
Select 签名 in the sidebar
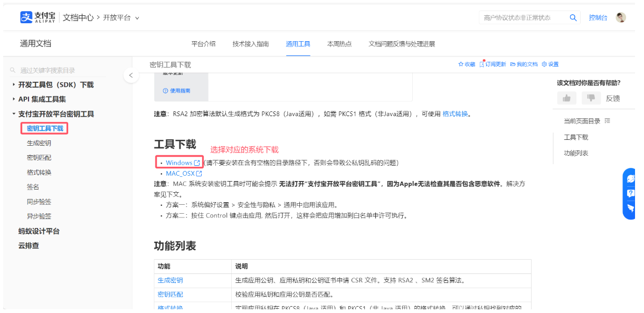tap(33, 187)
